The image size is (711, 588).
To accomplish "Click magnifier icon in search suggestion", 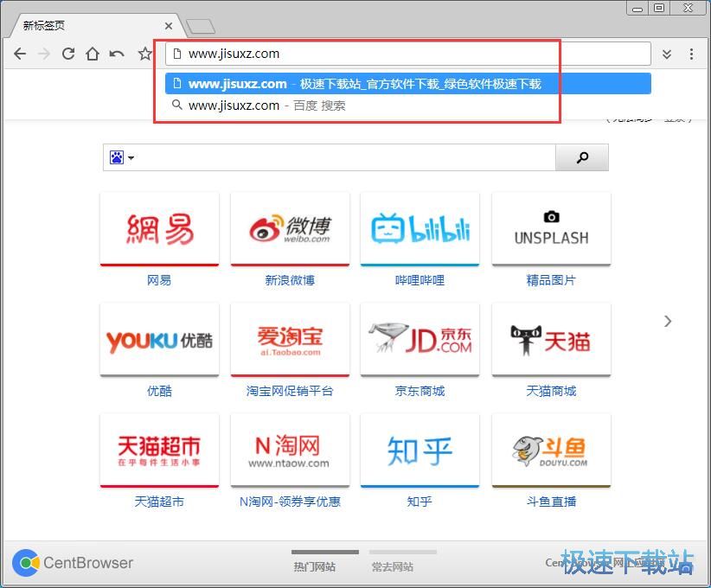I will 176,105.
